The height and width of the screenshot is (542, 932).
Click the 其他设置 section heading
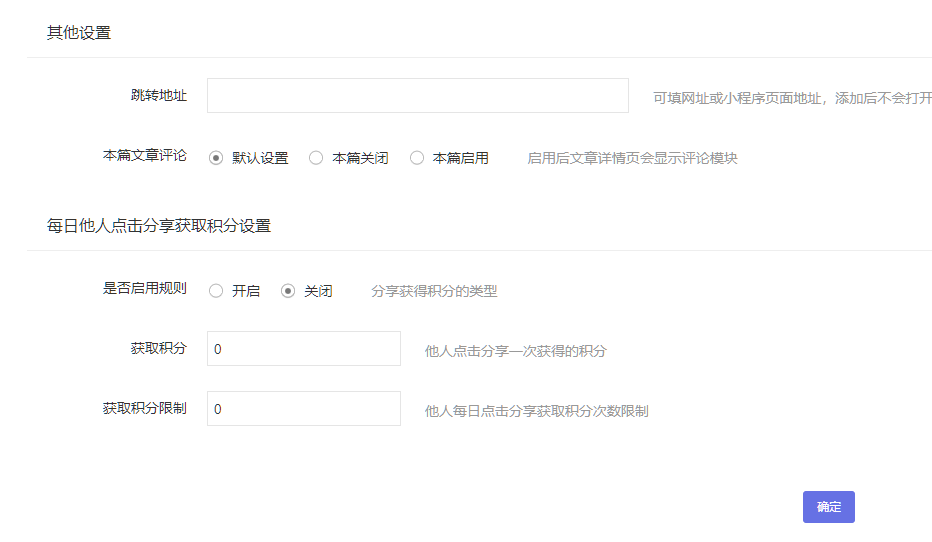(79, 33)
